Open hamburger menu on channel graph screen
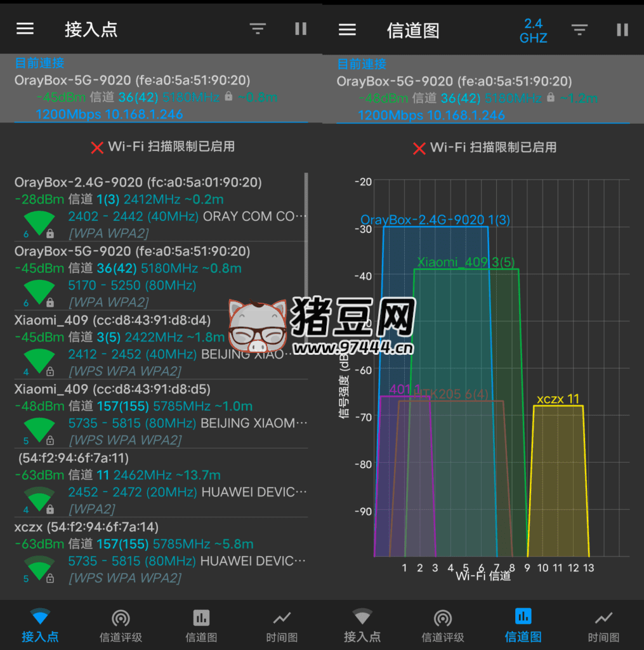 coord(347,29)
